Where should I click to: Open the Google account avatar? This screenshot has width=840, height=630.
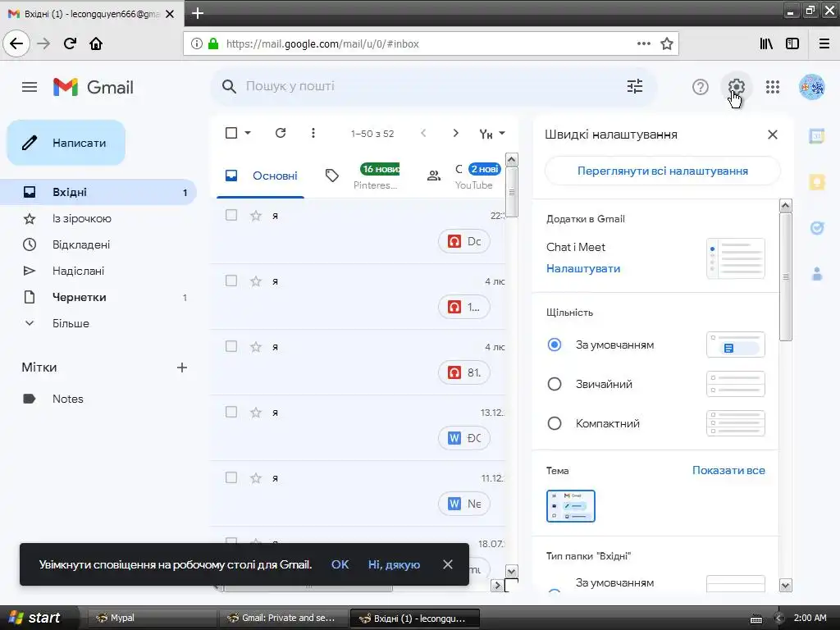coord(812,87)
